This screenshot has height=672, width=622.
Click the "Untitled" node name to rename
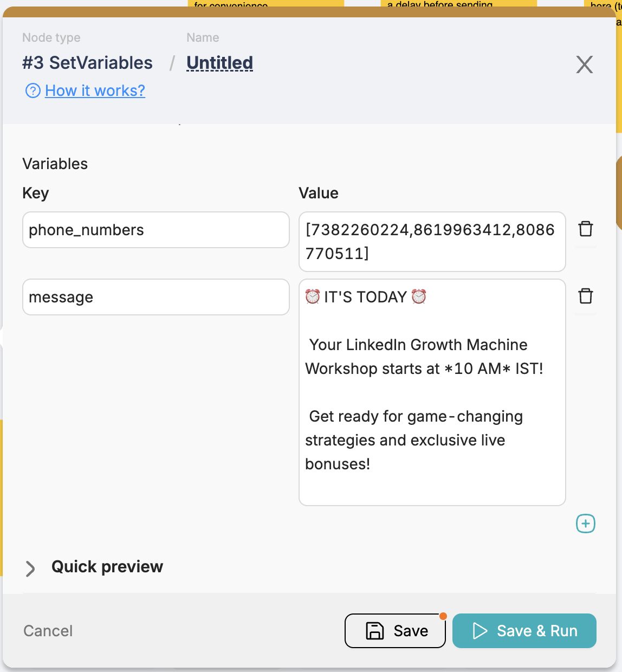(x=219, y=63)
